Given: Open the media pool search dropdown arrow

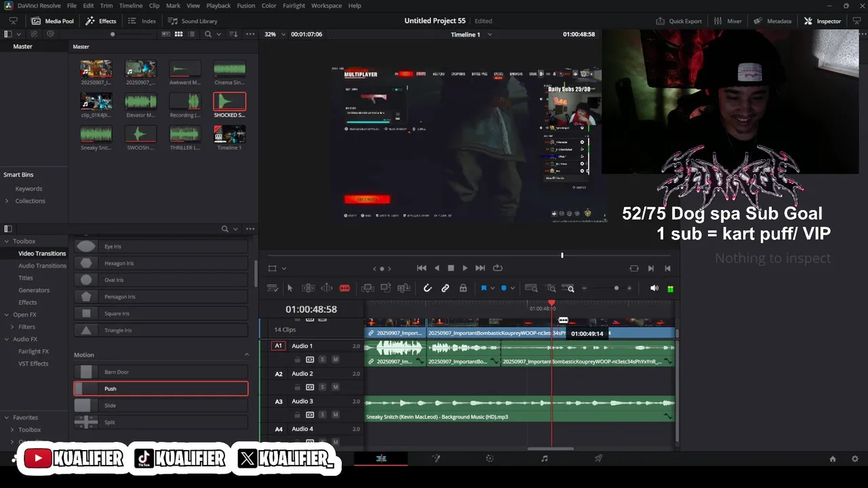Looking at the screenshot, I should point(218,34).
